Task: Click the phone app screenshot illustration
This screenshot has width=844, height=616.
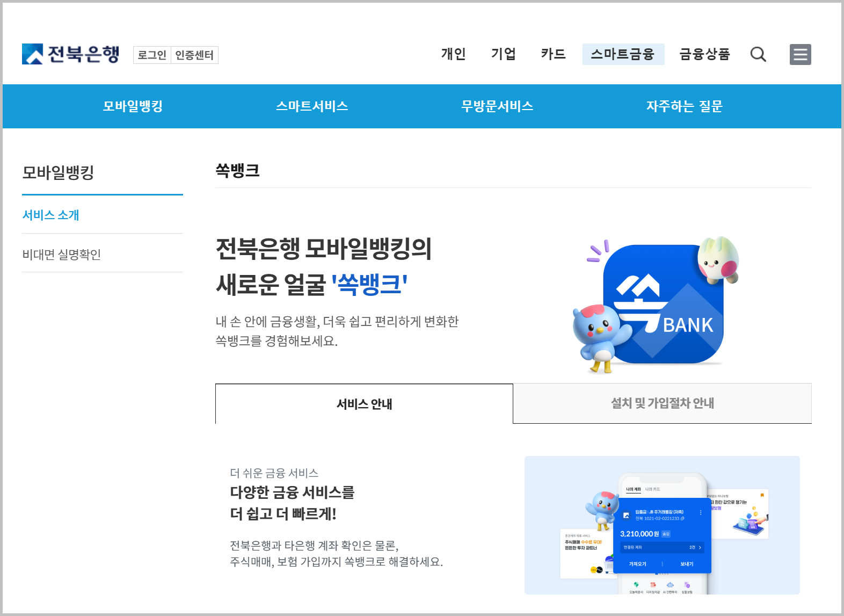Action: pyautogui.click(x=662, y=525)
